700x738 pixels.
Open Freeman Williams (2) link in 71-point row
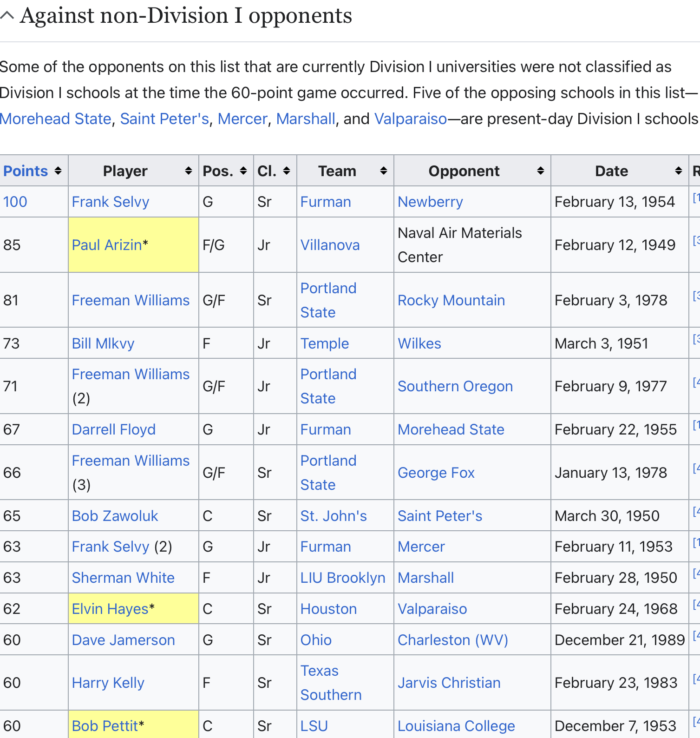click(x=131, y=374)
